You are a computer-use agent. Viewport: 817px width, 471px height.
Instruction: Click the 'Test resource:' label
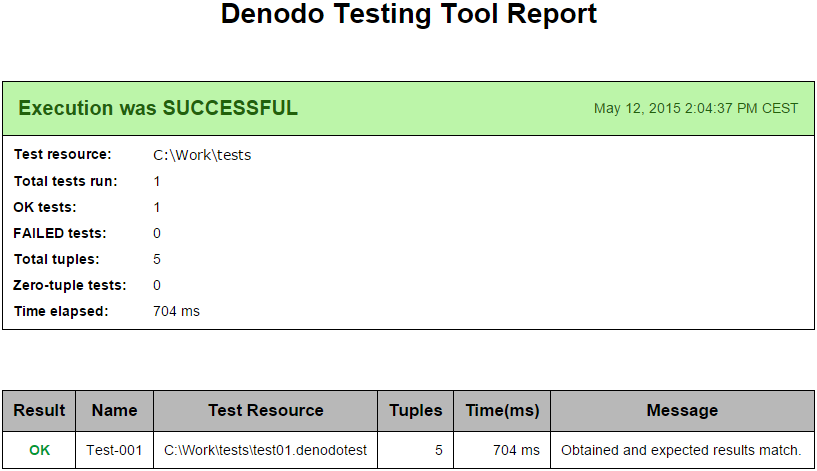(63, 154)
